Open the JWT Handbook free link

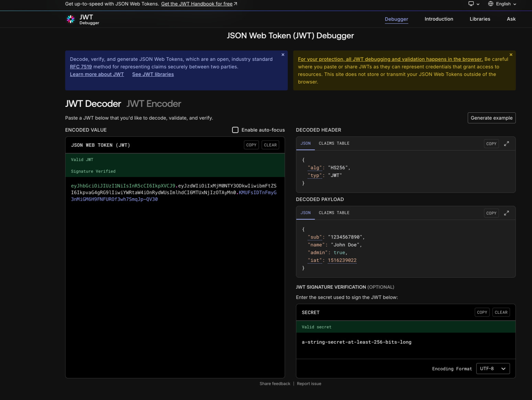coord(199,4)
